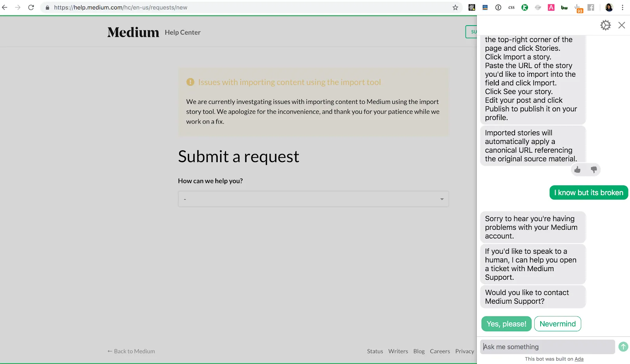Screen dimensions: 630x364
Task: Open the Privacy footer link
Action: 465,351
